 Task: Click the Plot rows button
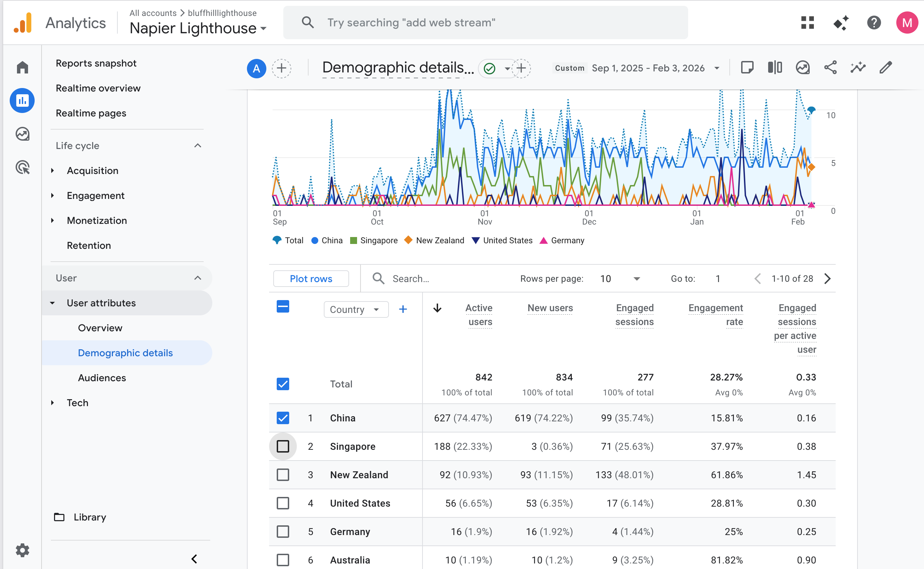(x=311, y=279)
